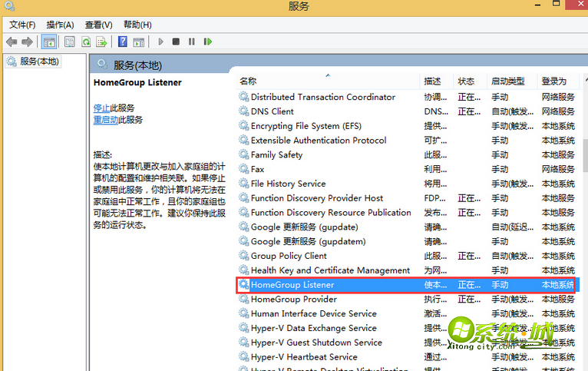Select Google 更新服务 (gupdatem) row

[408, 241]
